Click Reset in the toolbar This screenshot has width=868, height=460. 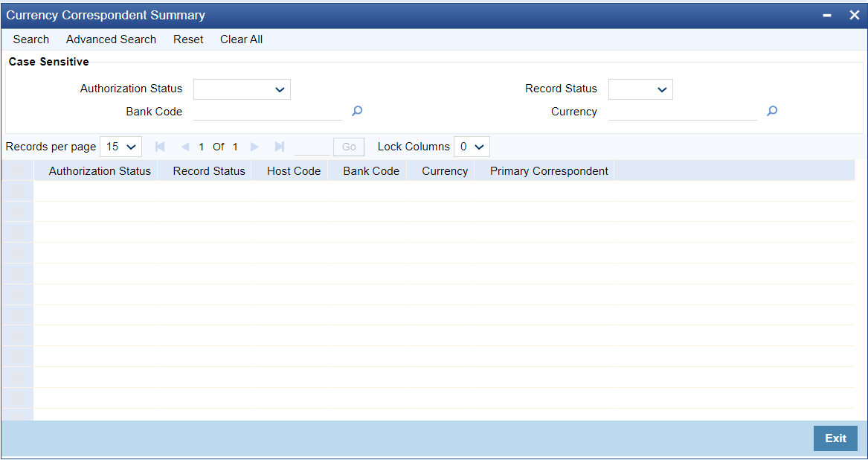click(x=188, y=39)
